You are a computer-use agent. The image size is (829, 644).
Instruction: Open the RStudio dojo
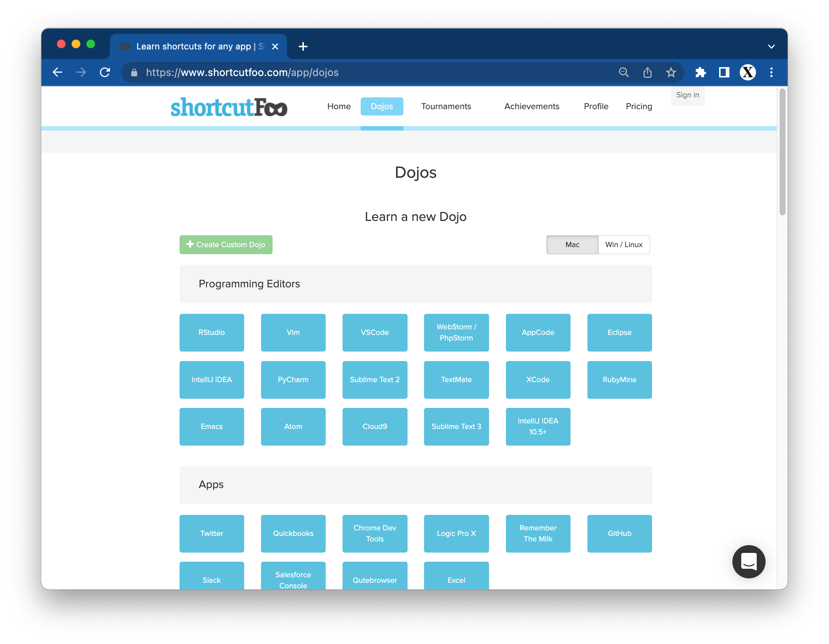212,333
